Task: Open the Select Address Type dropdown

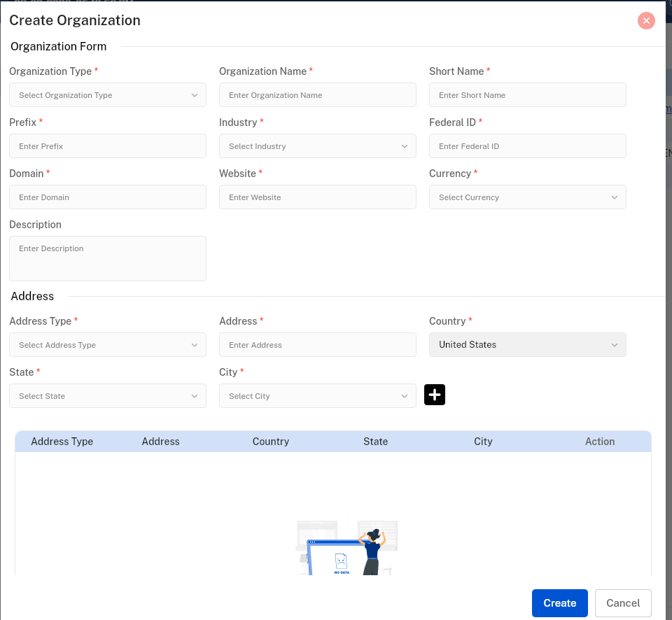Action: 108,345
